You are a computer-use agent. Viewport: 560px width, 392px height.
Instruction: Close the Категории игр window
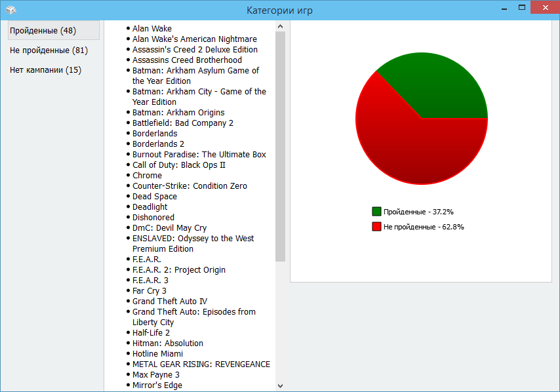coord(545,7)
